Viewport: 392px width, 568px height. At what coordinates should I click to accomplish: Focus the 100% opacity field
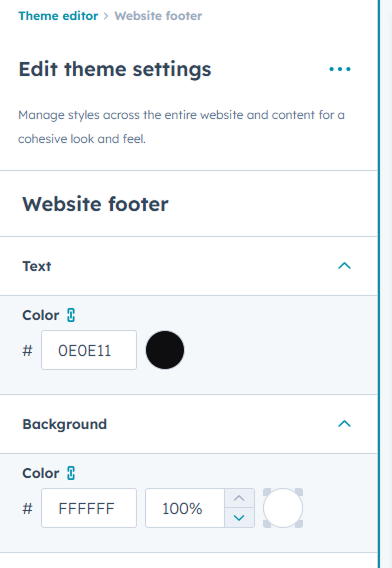click(185, 508)
